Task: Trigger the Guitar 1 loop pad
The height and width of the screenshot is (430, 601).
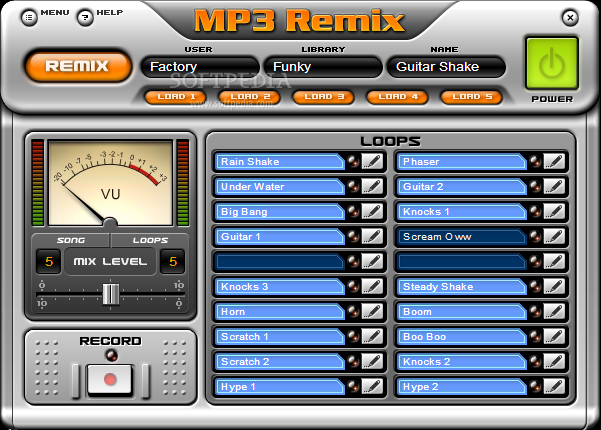Action: click(279, 236)
